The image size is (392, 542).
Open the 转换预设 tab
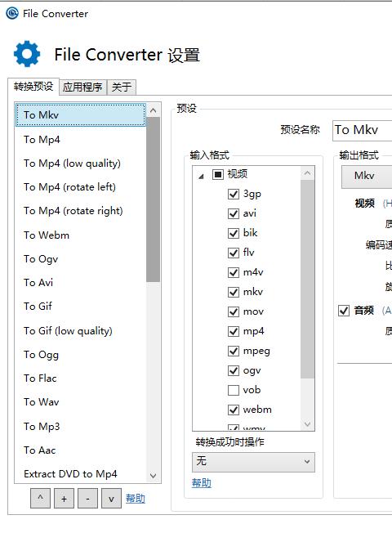pos(33,87)
